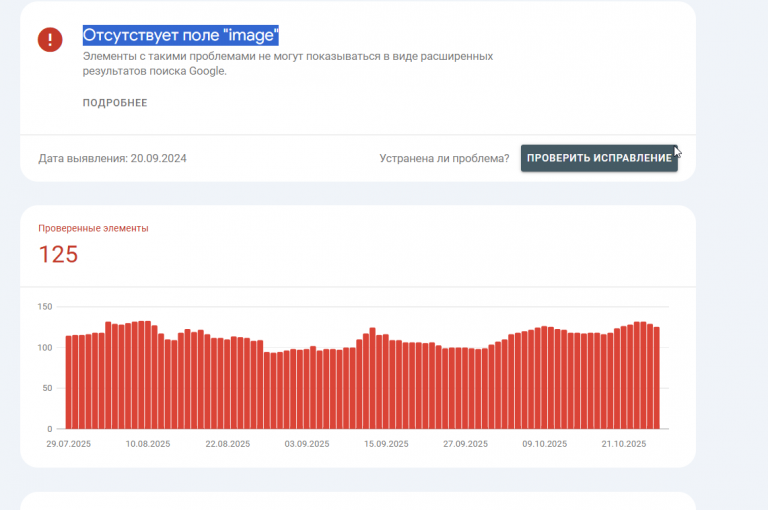768x510 pixels.
Task: Click the 27.09.2025 axis date label
Action: click(x=465, y=444)
